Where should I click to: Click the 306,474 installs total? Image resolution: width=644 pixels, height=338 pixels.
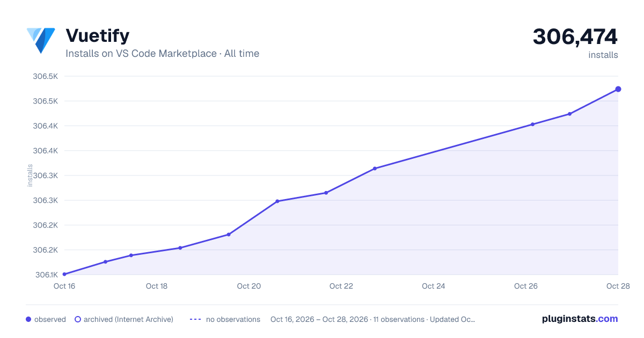tap(575, 36)
